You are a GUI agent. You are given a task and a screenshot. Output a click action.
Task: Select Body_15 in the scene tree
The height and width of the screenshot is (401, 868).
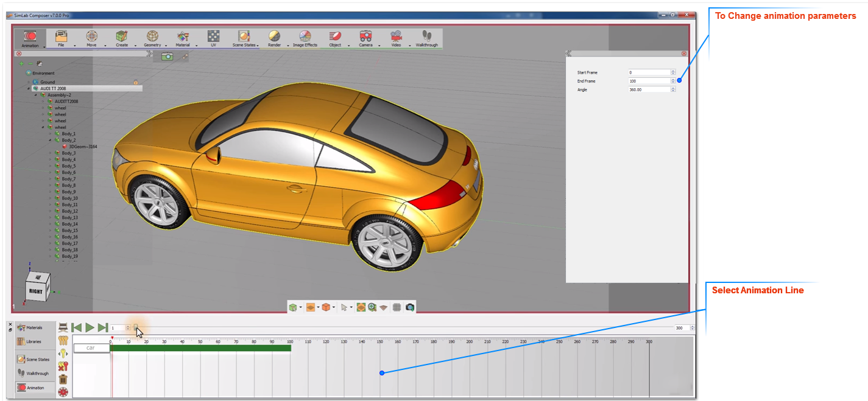[70, 231]
